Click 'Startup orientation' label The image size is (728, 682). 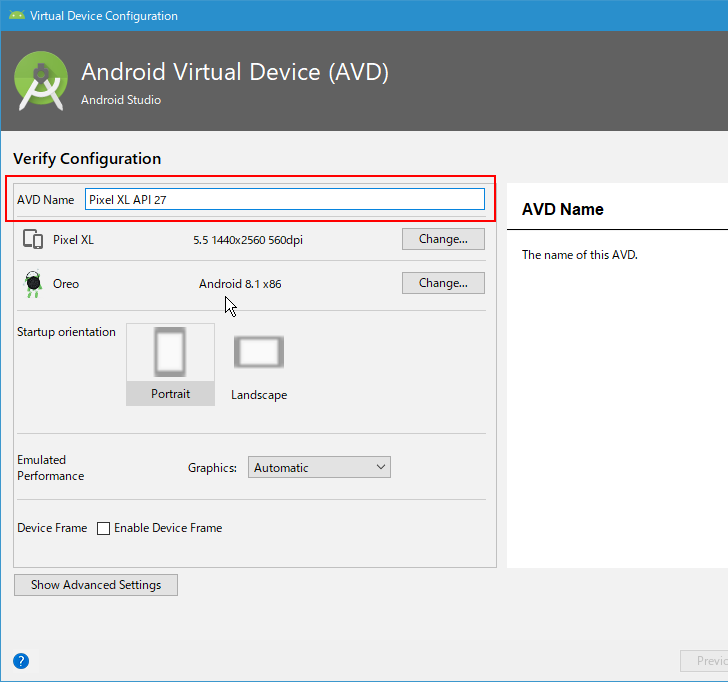(x=66, y=332)
